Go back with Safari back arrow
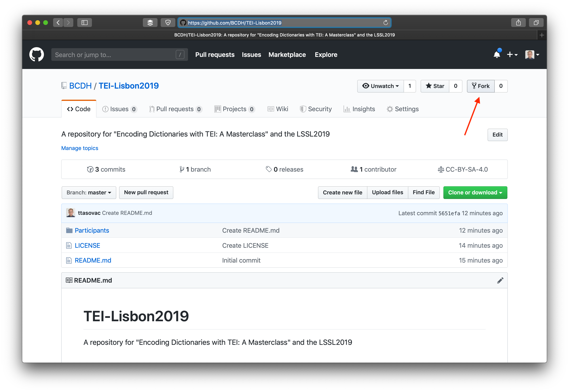Screen dimensions: 569x392 [x=58, y=23]
